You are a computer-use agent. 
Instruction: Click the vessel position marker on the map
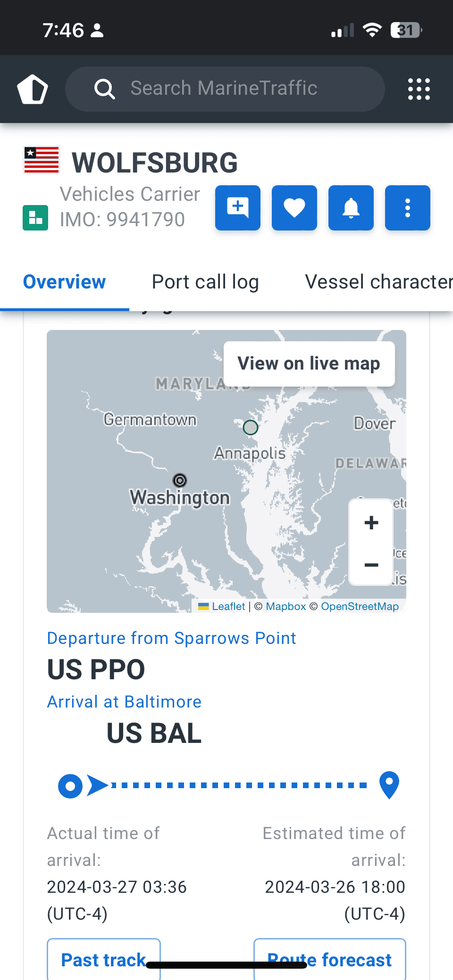pos(251,428)
